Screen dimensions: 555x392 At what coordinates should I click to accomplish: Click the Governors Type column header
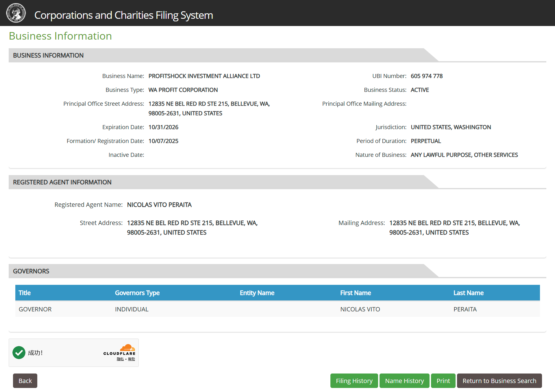click(137, 293)
